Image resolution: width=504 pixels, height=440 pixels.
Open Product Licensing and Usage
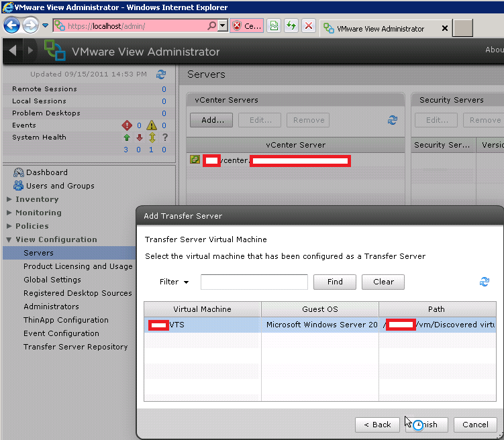78,266
